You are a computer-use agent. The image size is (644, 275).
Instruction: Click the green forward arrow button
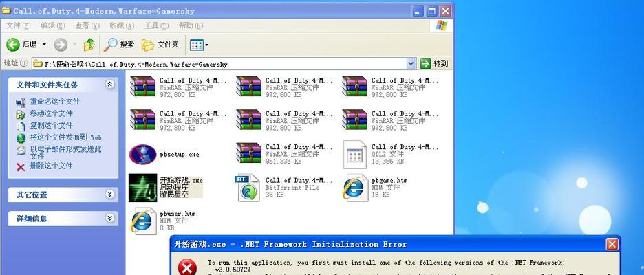61,44
